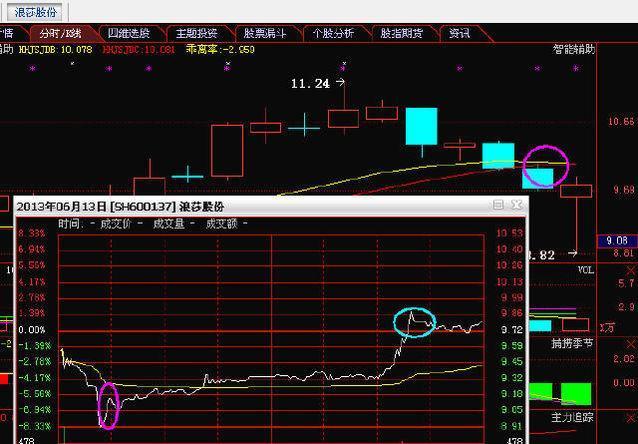Click the 8.81 price axis label

click(x=624, y=253)
